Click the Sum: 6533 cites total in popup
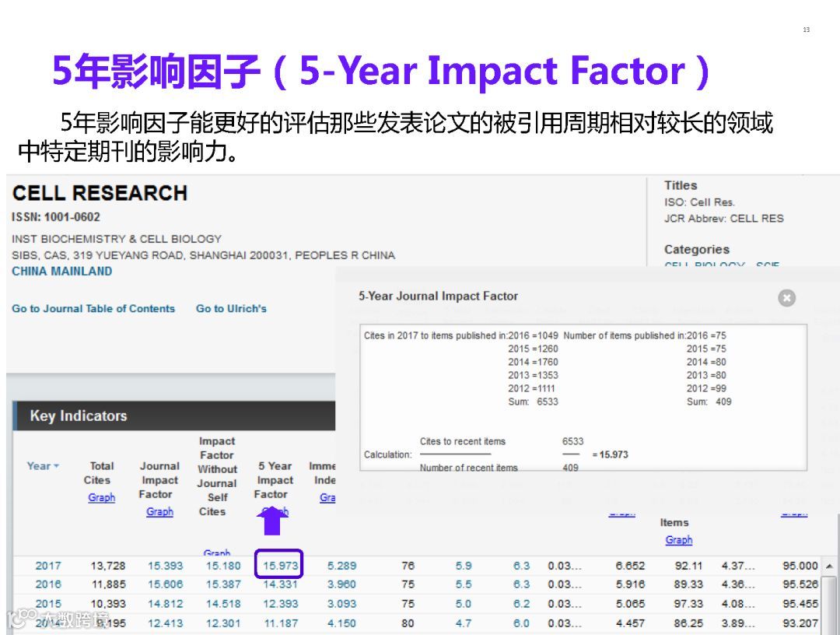 click(533, 402)
